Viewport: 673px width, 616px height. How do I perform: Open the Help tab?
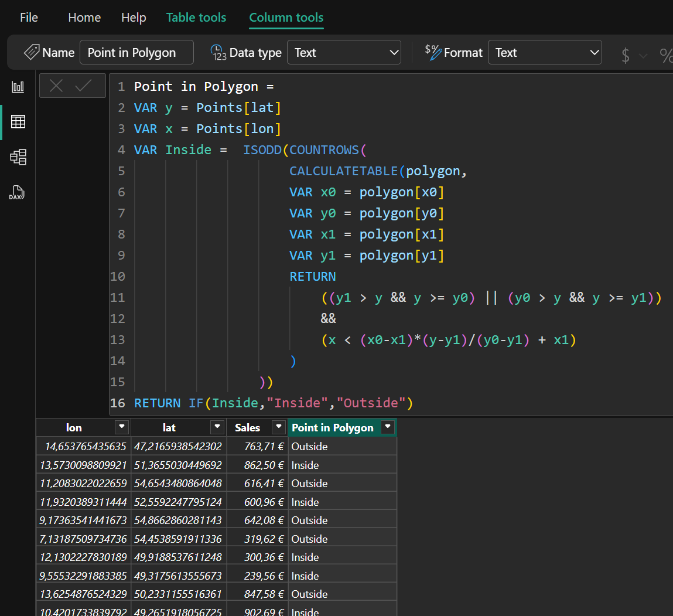[134, 18]
